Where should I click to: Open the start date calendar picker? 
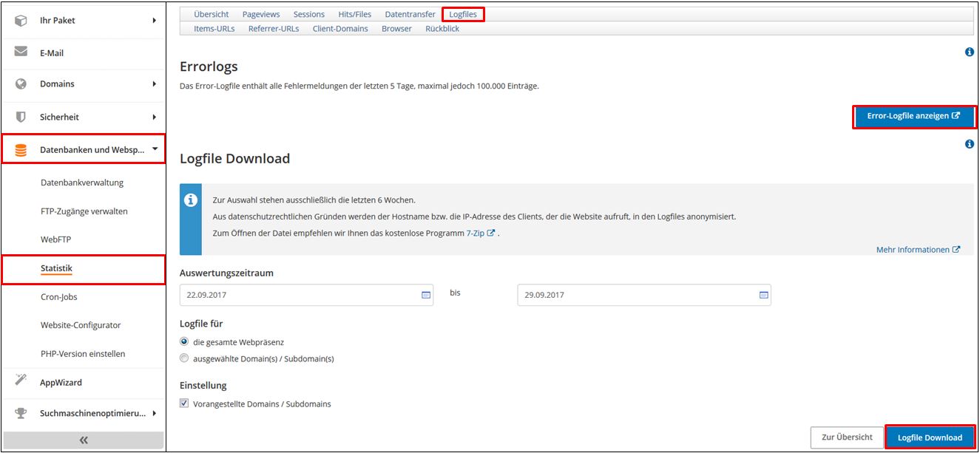426,295
